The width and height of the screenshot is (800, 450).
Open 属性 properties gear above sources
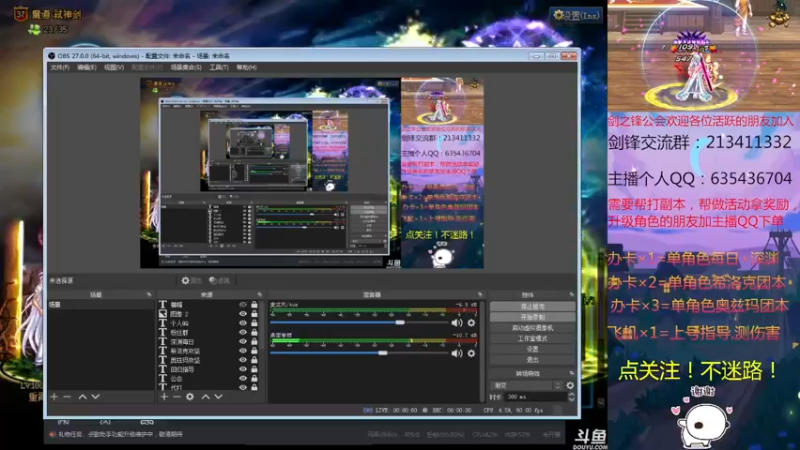pos(191,281)
